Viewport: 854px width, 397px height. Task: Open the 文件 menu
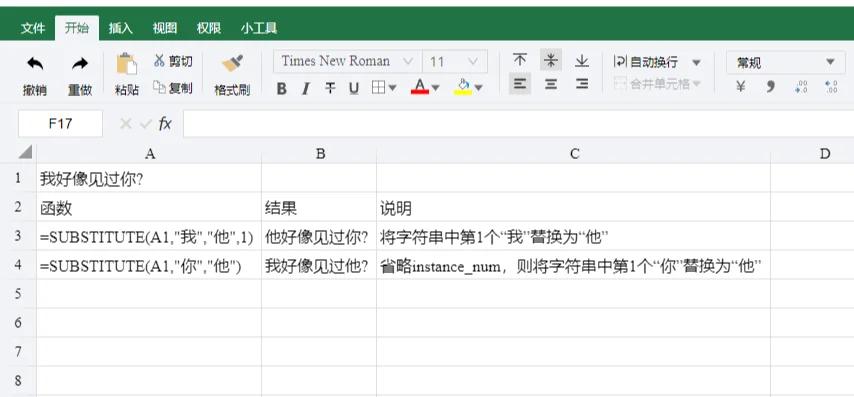point(33,28)
